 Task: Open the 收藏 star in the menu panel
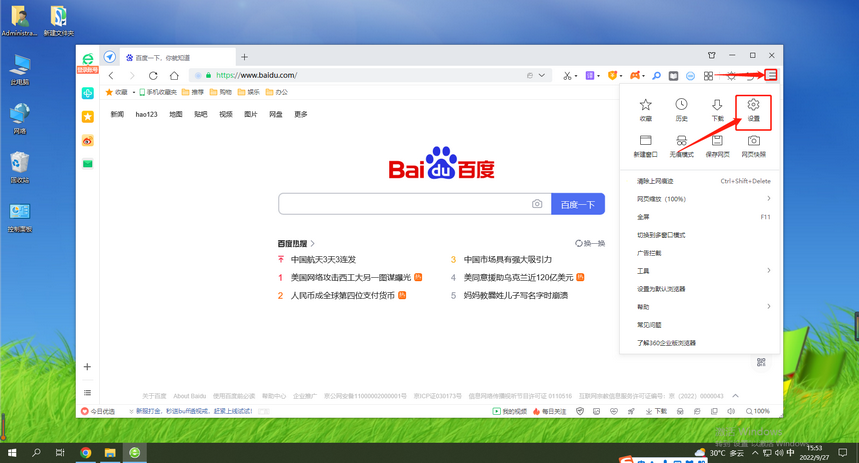click(646, 110)
